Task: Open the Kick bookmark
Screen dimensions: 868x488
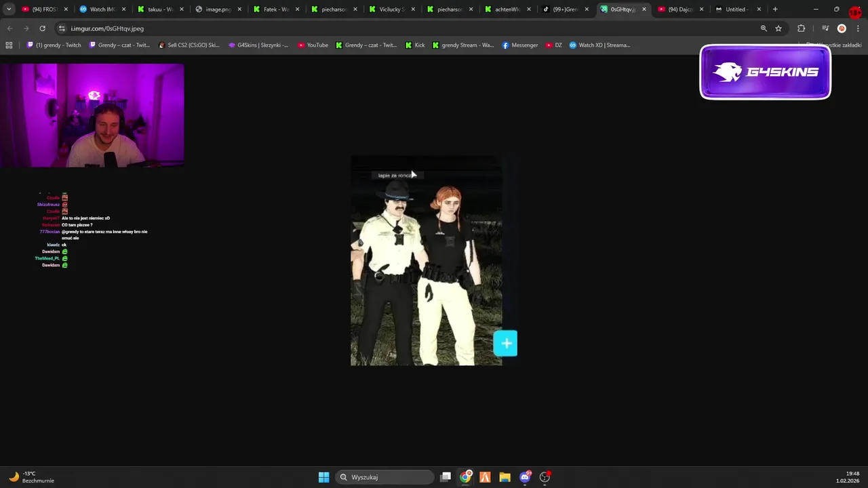Action: point(415,45)
